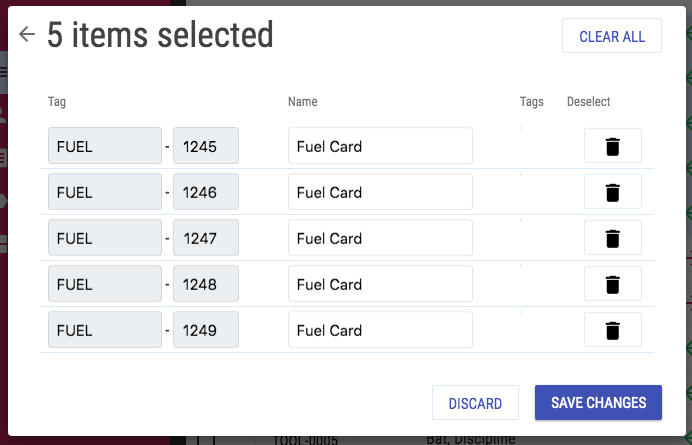Deselect FUEL-1245 with trash icon
Screen dimensions: 692x445
click(613, 146)
